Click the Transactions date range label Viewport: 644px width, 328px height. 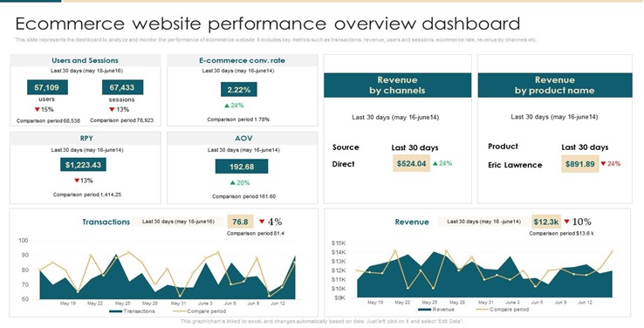pyautogui.click(x=178, y=222)
